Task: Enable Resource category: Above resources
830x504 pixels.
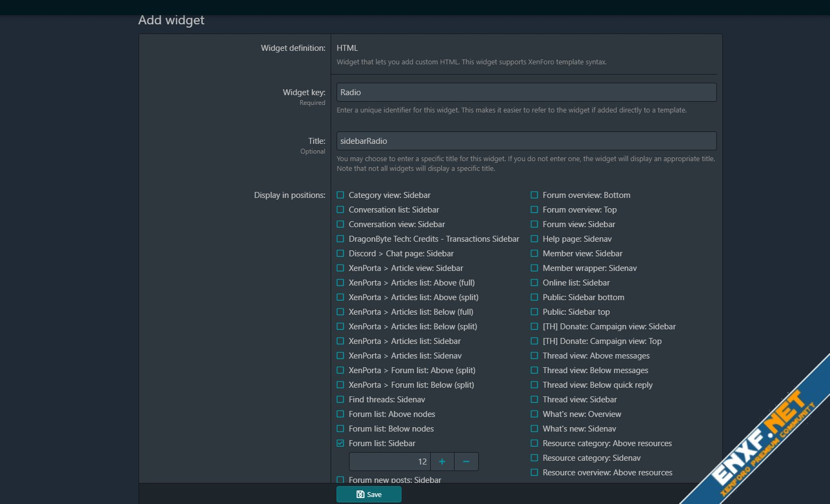Action: (535, 443)
